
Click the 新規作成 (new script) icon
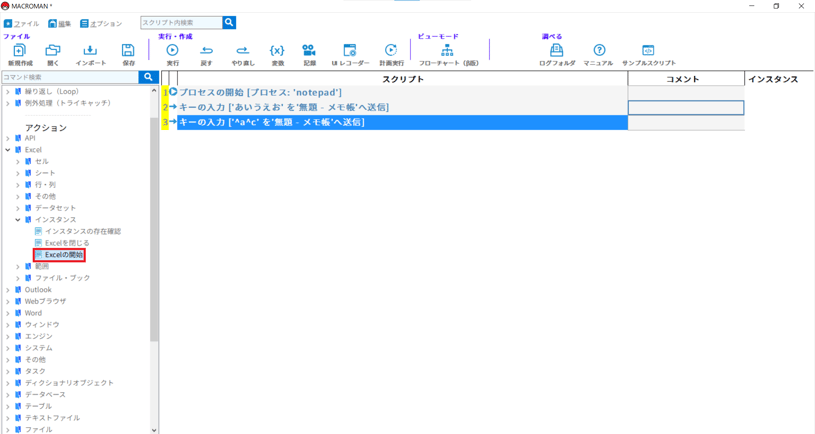(20, 50)
